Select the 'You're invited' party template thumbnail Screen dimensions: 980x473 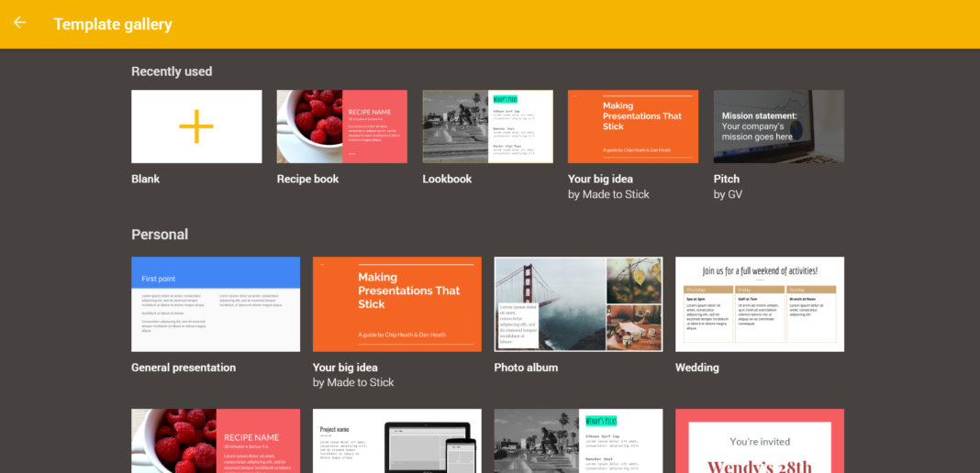(x=760, y=442)
